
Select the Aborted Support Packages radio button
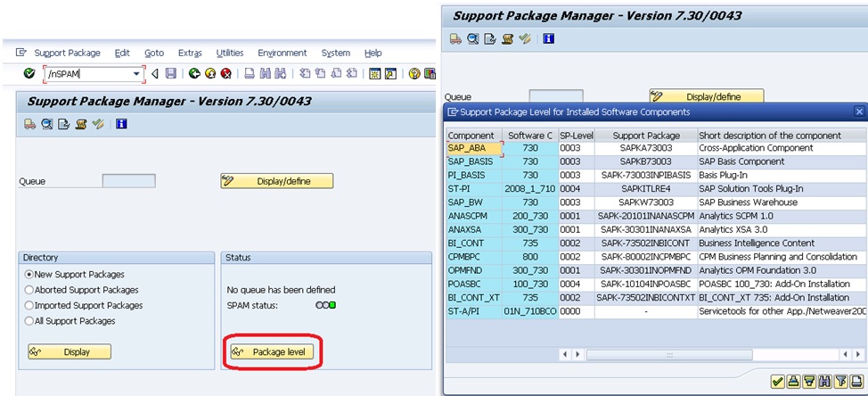[x=29, y=290]
